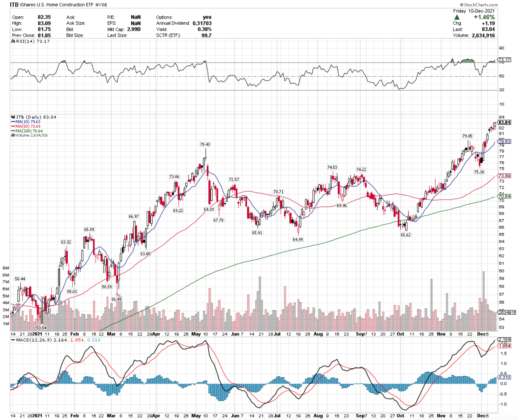Click the green up-arrow next to +1.46%

click(457, 17)
